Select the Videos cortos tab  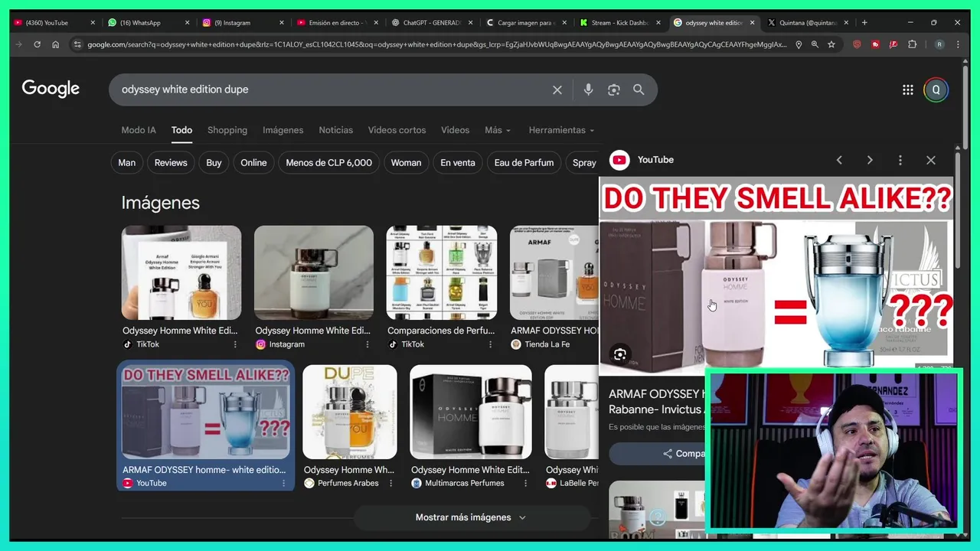[x=397, y=130]
